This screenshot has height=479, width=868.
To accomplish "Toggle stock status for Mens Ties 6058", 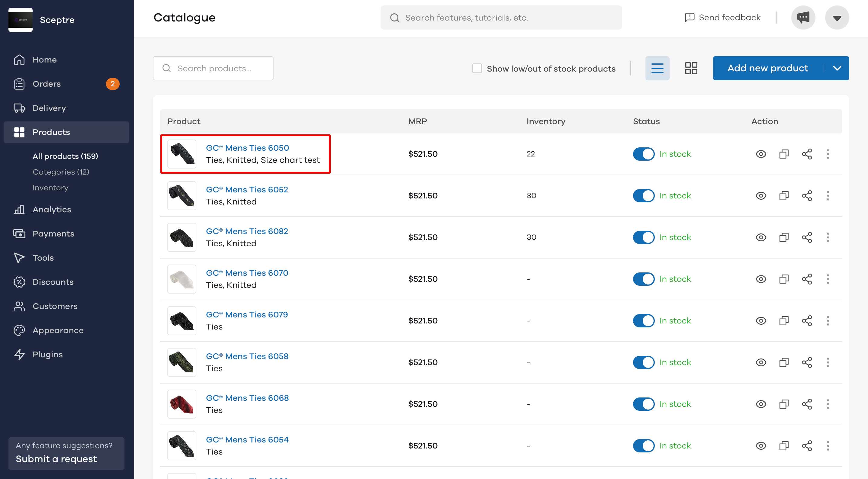I will (x=643, y=362).
